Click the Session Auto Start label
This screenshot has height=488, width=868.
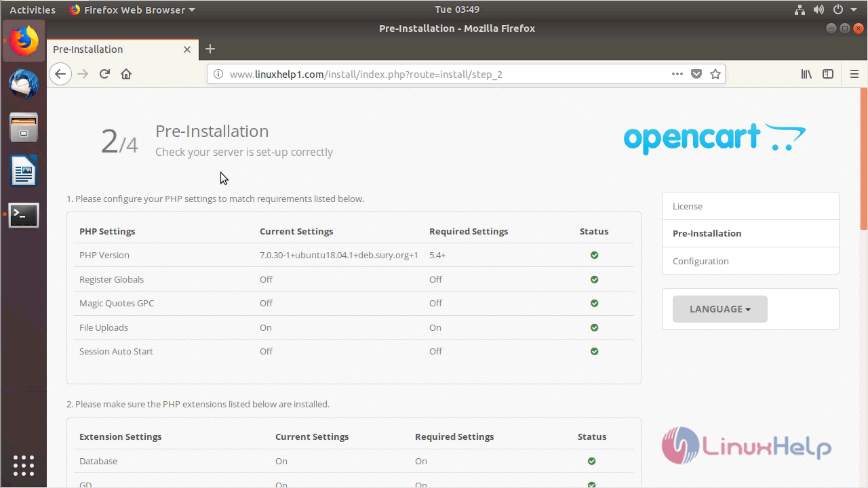click(116, 351)
